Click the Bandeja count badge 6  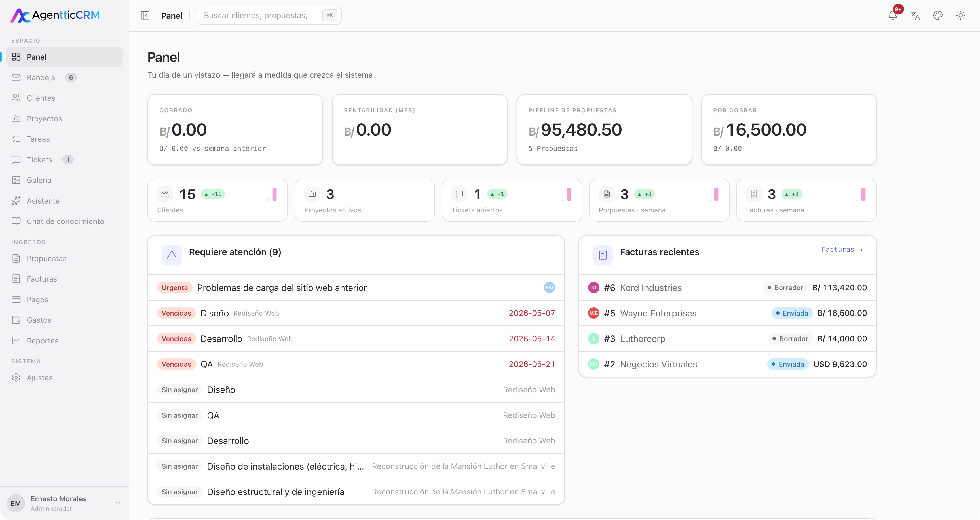click(x=71, y=77)
